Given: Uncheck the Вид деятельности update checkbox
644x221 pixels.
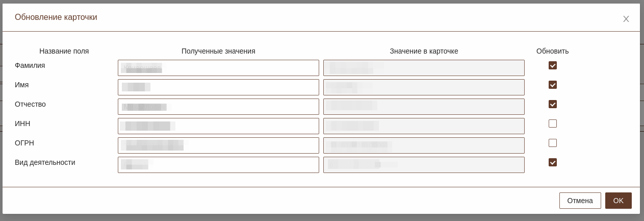Looking at the screenshot, I should [553, 162].
